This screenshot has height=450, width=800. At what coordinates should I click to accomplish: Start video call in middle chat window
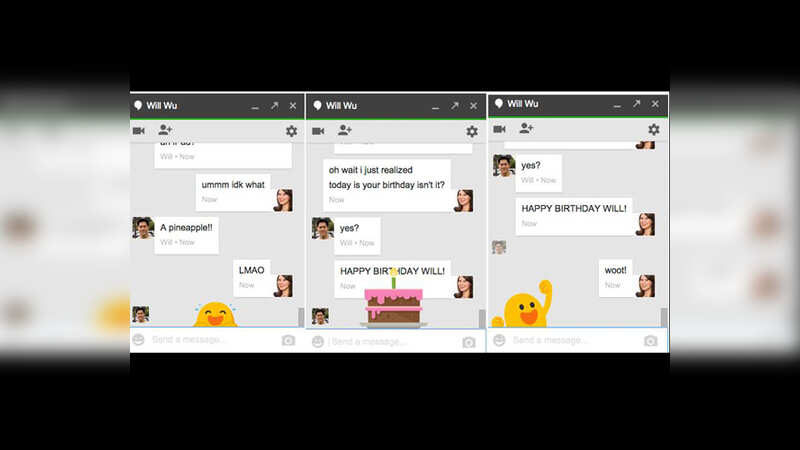pyautogui.click(x=318, y=131)
